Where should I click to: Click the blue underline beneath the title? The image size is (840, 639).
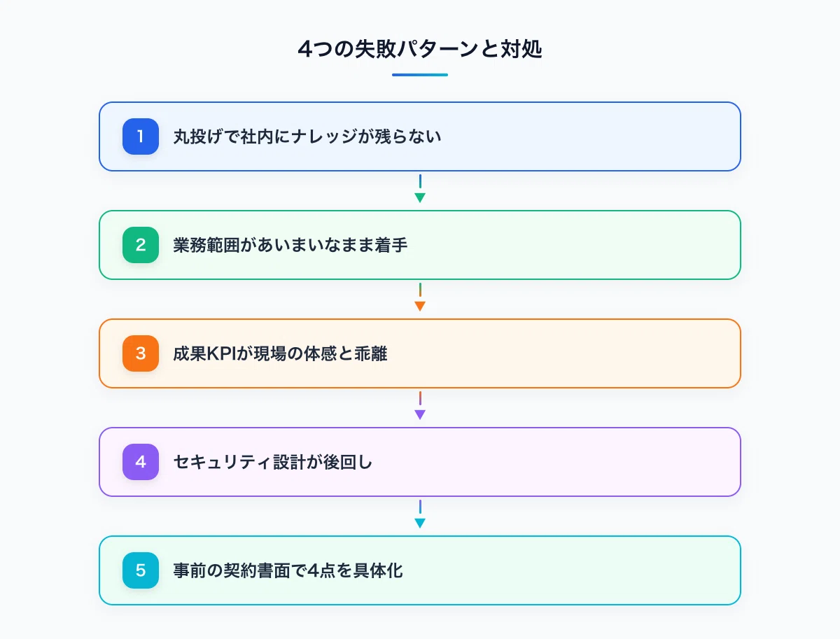420,75
